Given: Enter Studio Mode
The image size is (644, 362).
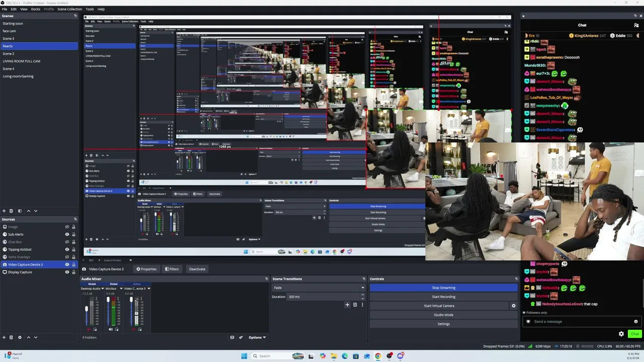Looking at the screenshot, I should (x=443, y=315).
